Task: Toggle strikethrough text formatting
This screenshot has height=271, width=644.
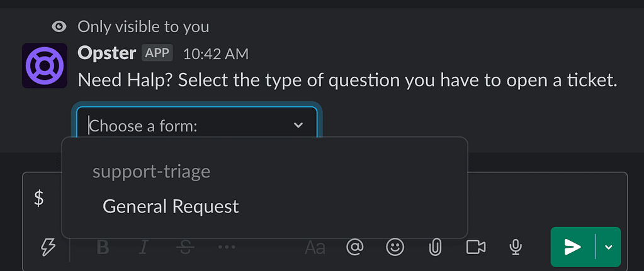Action: [186, 247]
